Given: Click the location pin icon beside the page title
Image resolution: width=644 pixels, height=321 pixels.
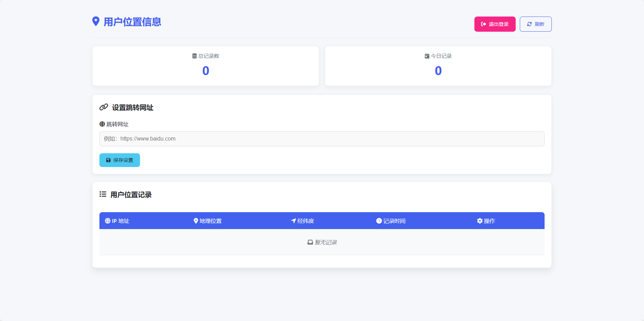Looking at the screenshot, I should coord(96,21).
